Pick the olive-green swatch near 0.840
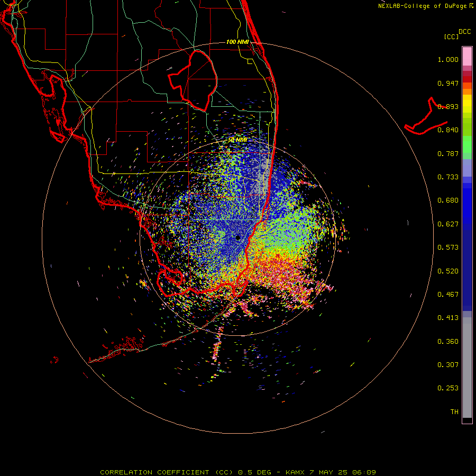 [x=467, y=126]
